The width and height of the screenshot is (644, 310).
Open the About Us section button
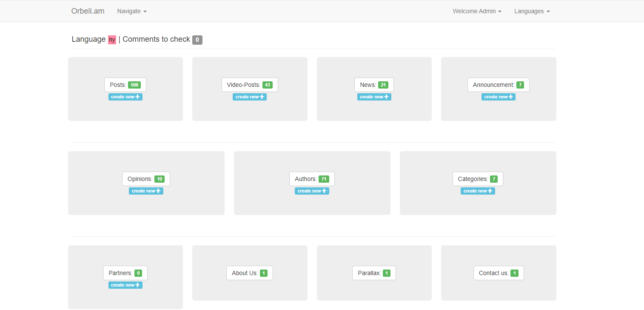250,273
